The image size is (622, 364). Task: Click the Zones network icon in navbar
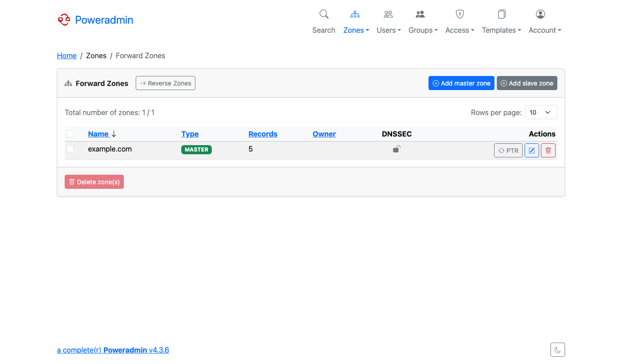coord(355,14)
